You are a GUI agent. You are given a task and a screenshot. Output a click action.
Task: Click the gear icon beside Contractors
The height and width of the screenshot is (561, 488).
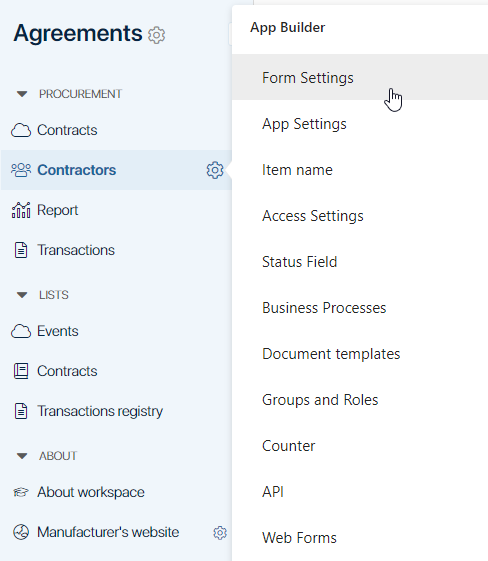(215, 170)
